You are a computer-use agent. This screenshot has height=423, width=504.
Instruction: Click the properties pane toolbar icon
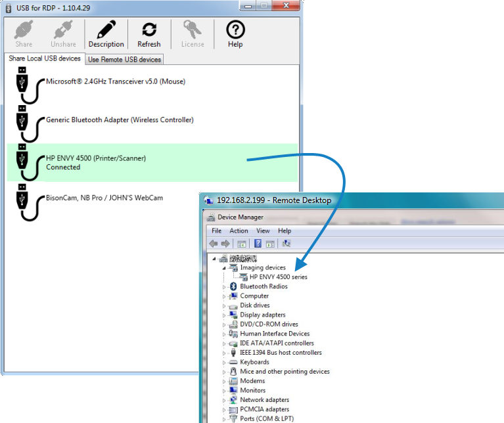[x=270, y=244]
